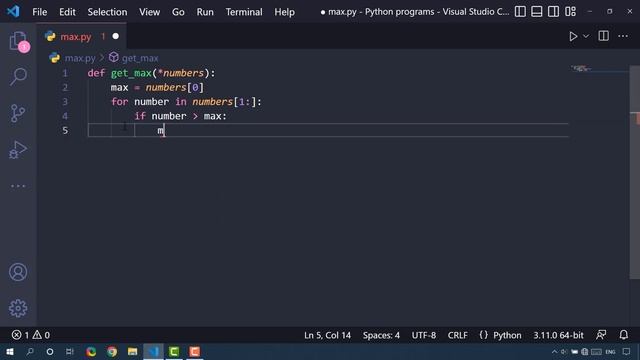Click Ln 5, Col 14 indicator

(x=327, y=335)
